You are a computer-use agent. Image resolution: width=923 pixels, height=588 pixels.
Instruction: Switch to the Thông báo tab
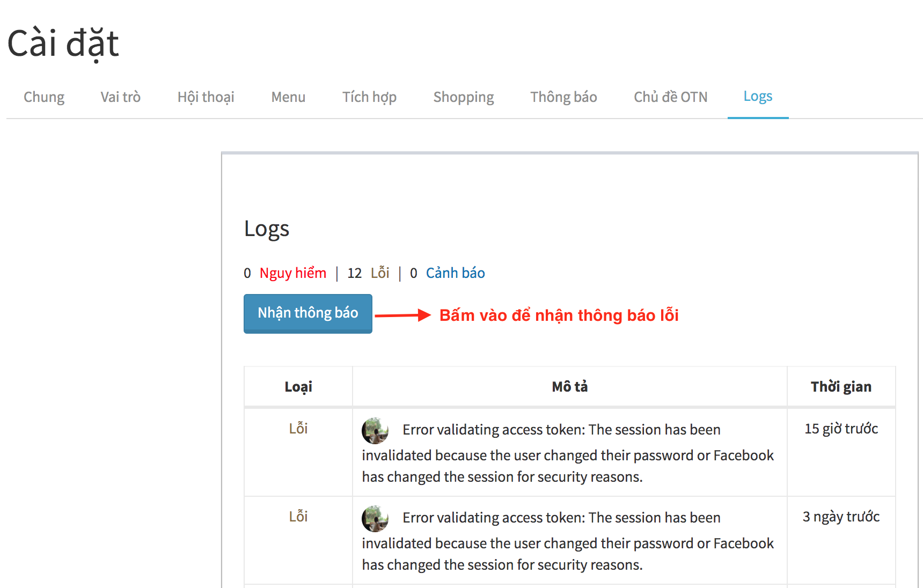click(564, 97)
